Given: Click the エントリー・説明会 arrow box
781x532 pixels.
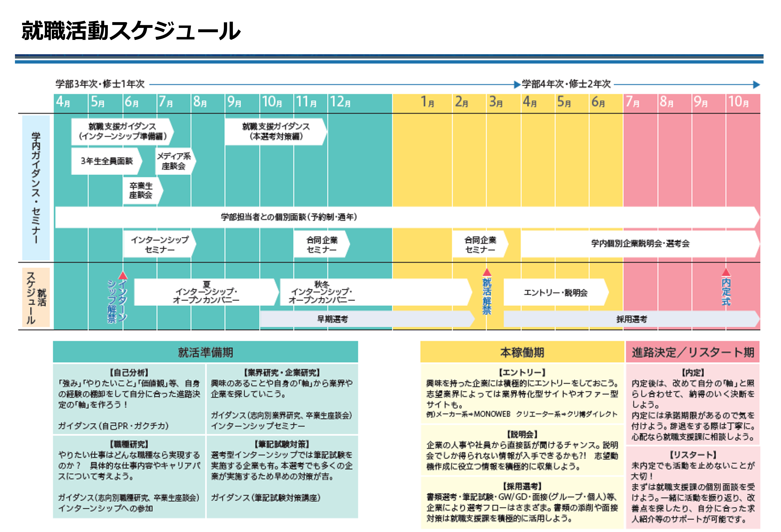Looking at the screenshot, I should click(x=555, y=293).
